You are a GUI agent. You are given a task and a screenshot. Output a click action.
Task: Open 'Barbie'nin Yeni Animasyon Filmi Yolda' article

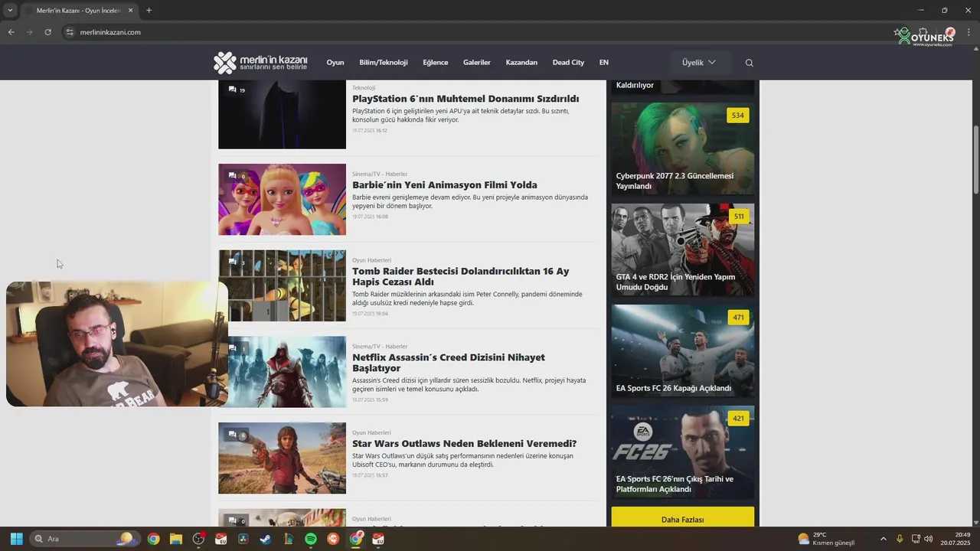point(445,185)
